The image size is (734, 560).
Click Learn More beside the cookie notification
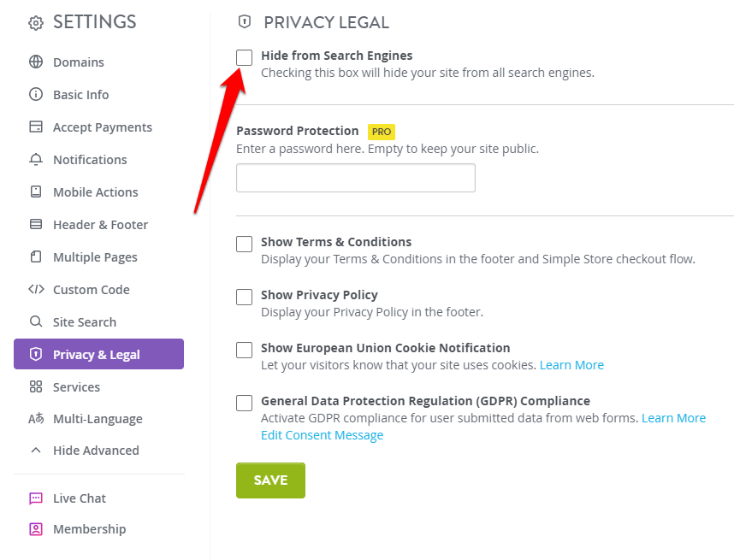[x=571, y=365]
